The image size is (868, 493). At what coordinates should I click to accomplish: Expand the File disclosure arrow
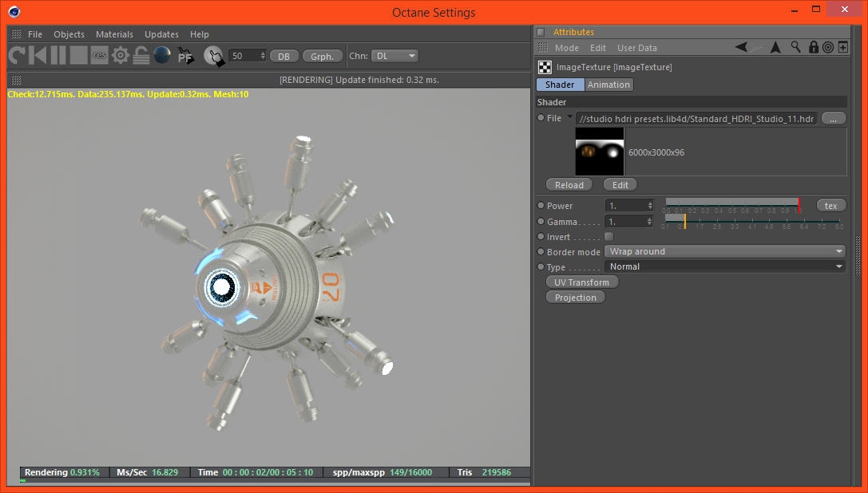[x=569, y=116]
